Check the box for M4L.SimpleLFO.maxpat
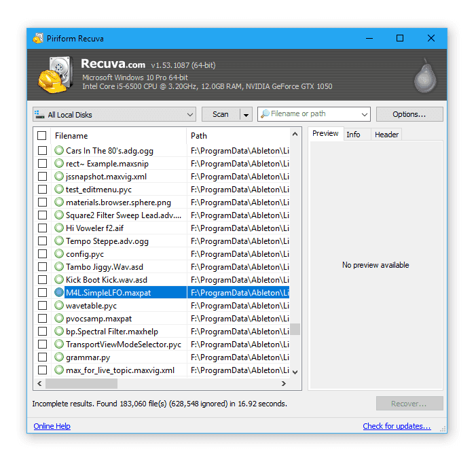476x458 pixels. tap(43, 292)
